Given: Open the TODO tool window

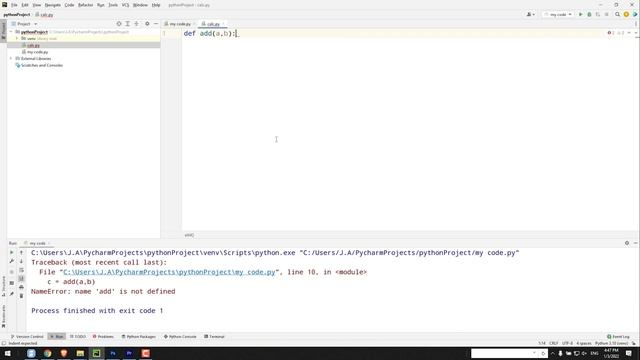Looking at the screenshot, I should 78,337.
